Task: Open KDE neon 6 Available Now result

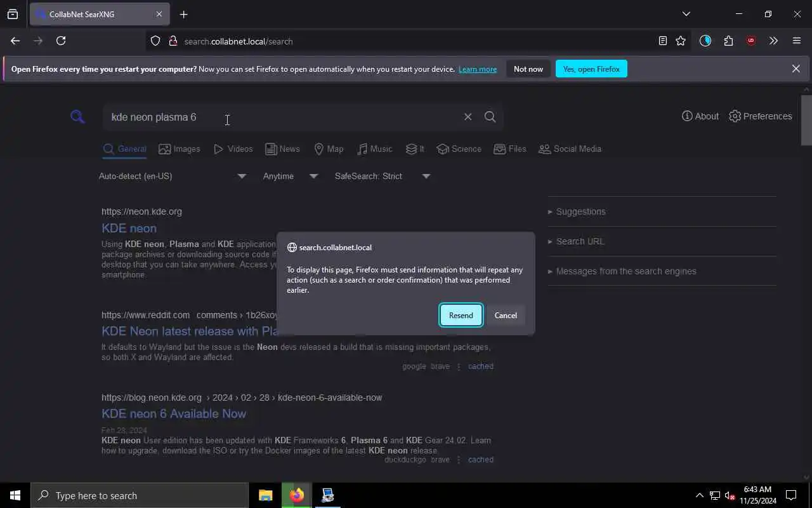Action: 174,413
